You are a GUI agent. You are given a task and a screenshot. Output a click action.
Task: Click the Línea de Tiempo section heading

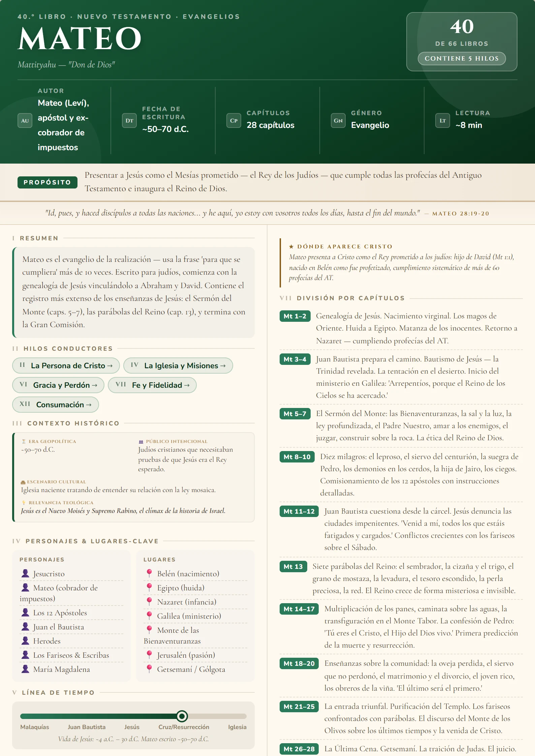coord(58,693)
